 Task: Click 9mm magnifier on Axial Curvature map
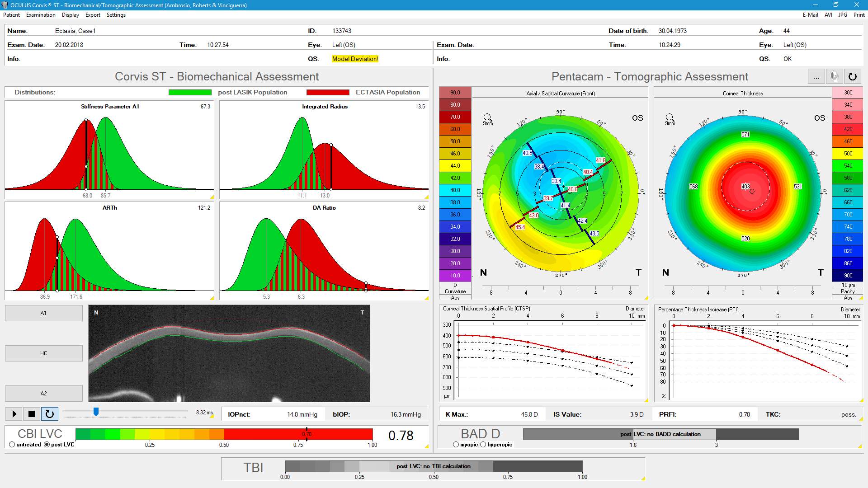click(x=488, y=119)
